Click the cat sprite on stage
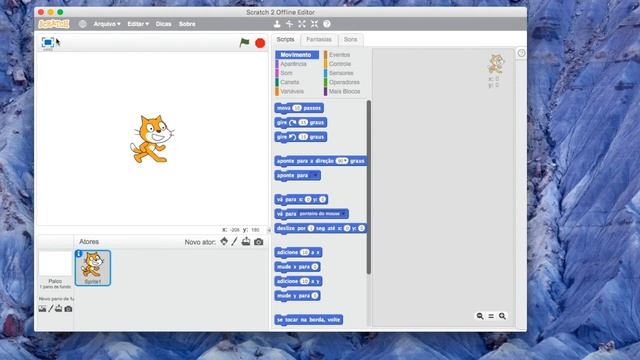Screen dimensions: 640x360 [x=152, y=139]
